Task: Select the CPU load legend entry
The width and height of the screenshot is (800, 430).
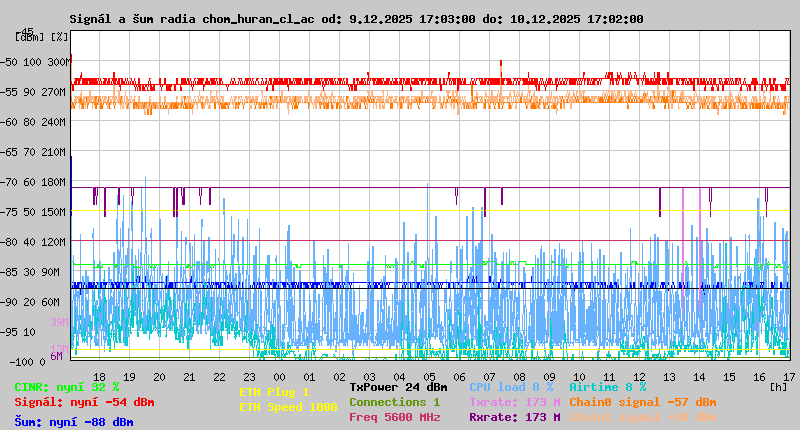Action: 511,387
